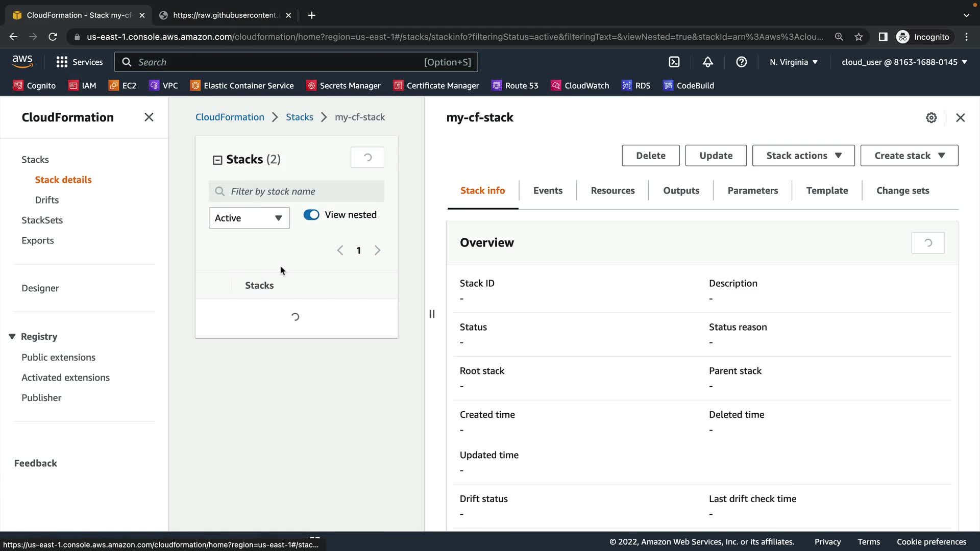
Task: Toggle the View nested switch
Action: tap(311, 215)
